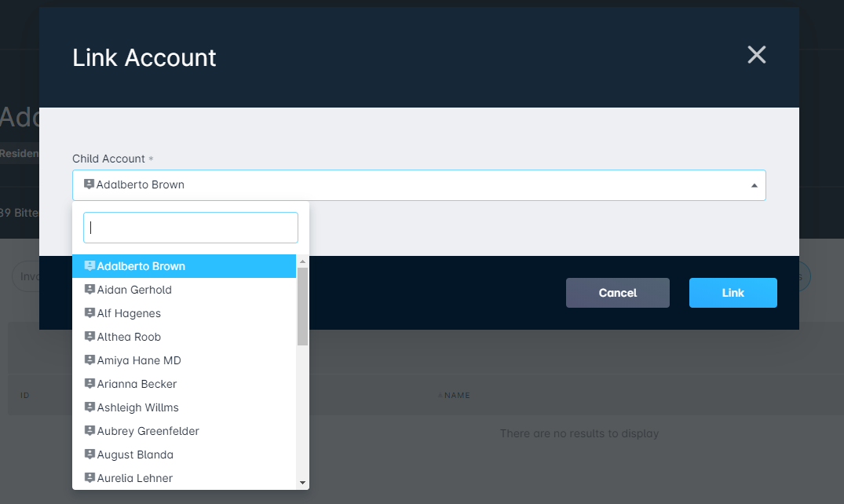The width and height of the screenshot is (844, 504).
Task: Click the search field above the account list
Action: (x=190, y=227)
